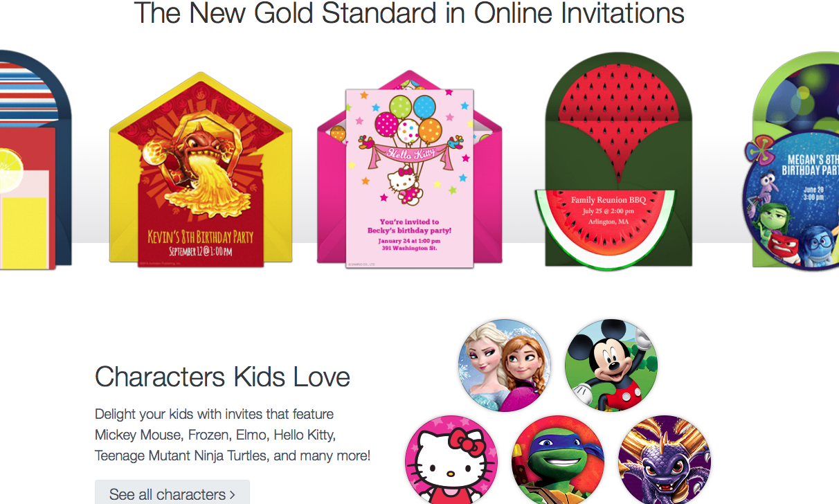This screenshot has width=839, height=504.
Task: Open the Ninja Turtles character circle
Action: [558, 460]
